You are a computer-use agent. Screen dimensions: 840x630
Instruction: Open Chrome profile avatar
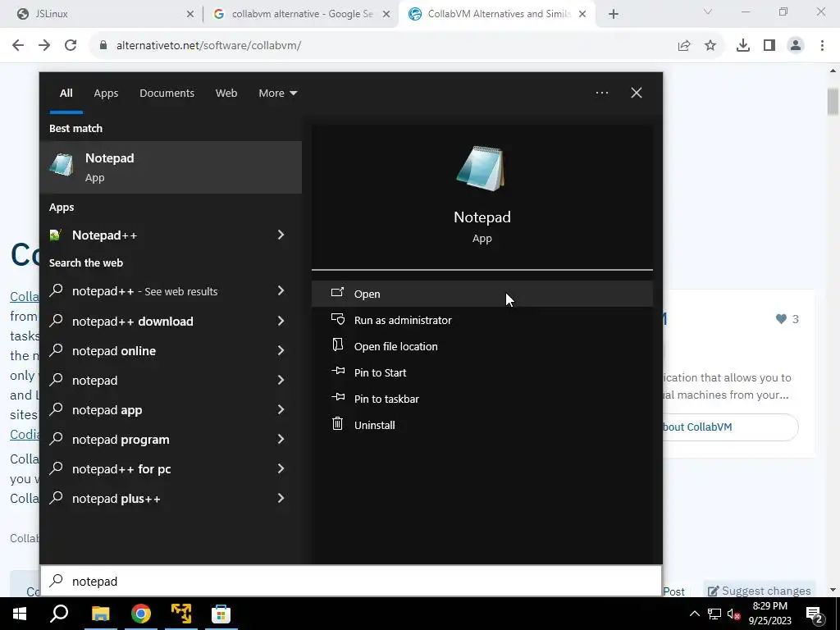[x=796, y=46]
